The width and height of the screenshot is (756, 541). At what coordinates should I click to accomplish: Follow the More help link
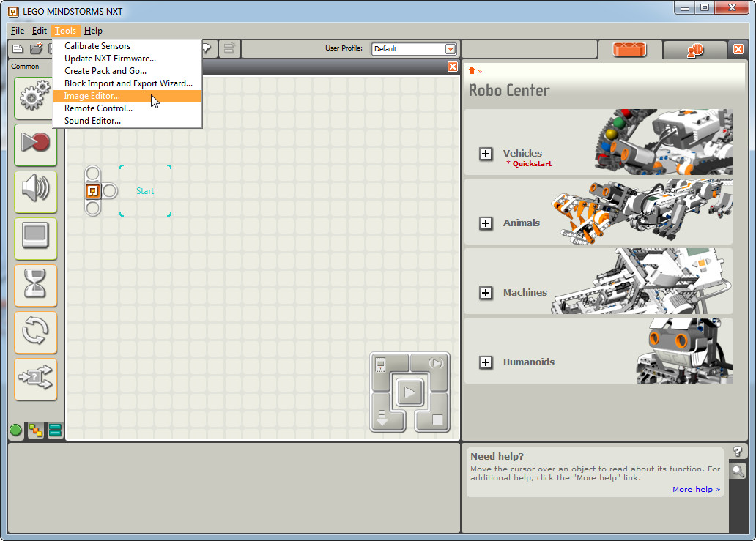click(x=696, y=490)
